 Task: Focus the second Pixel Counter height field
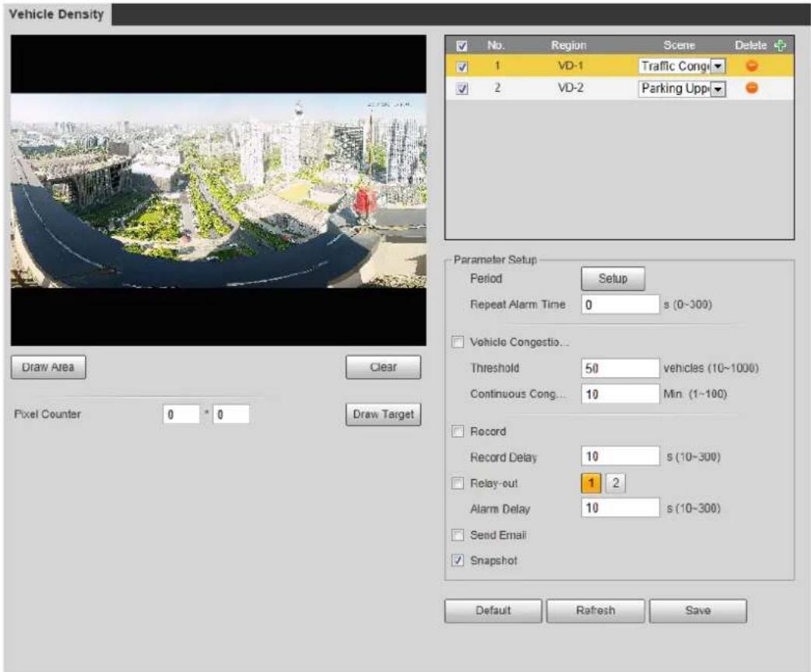231,414
